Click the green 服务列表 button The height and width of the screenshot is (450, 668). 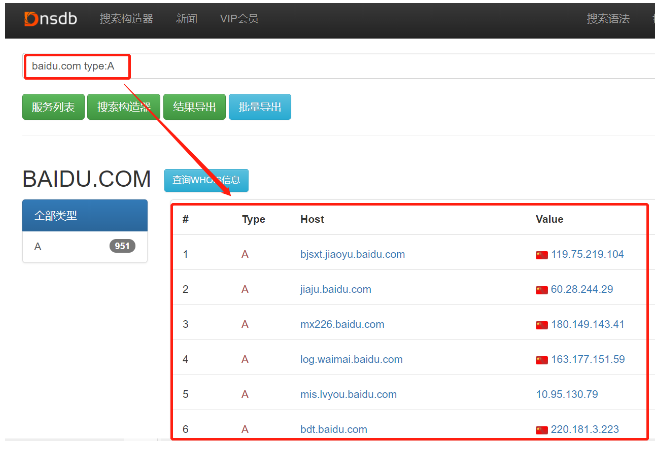click(53, 107)
